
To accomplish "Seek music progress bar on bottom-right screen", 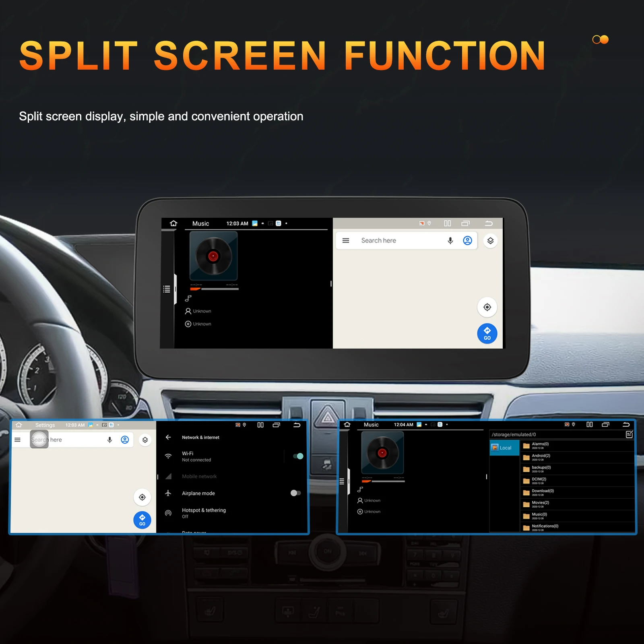I will pyautogui.click(x=383, y=481).
